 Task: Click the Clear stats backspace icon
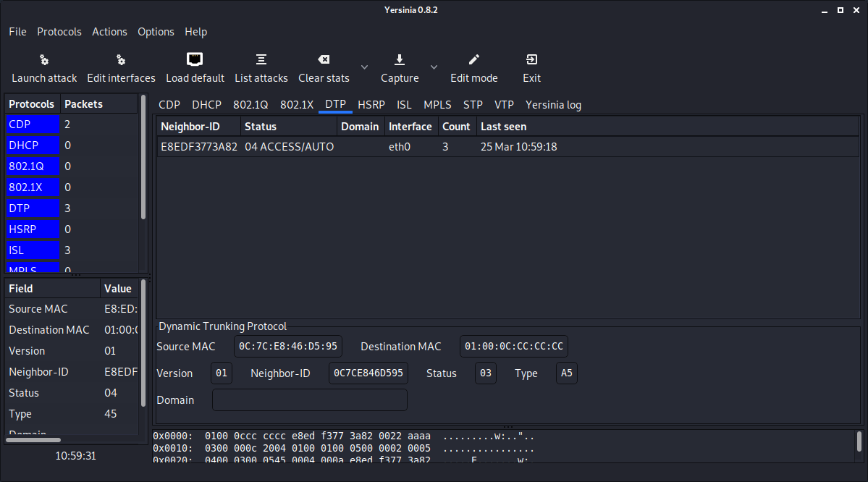[x=324, y=59]
